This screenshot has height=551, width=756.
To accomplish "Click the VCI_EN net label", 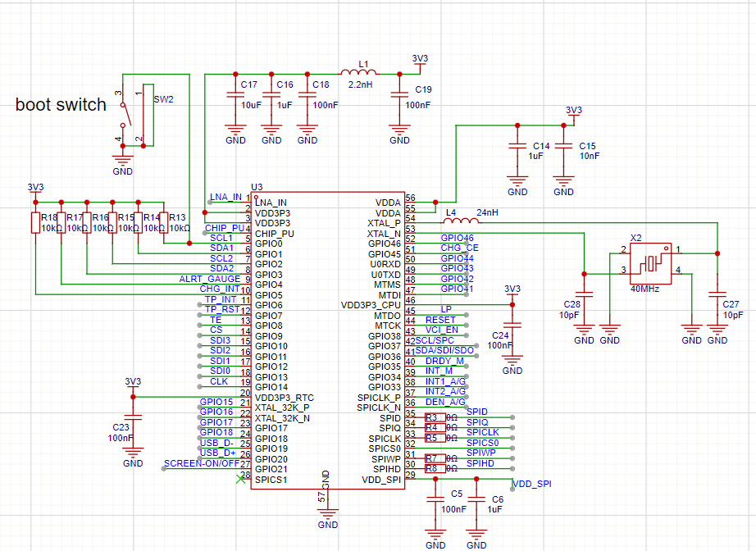I will click(442, 330).
